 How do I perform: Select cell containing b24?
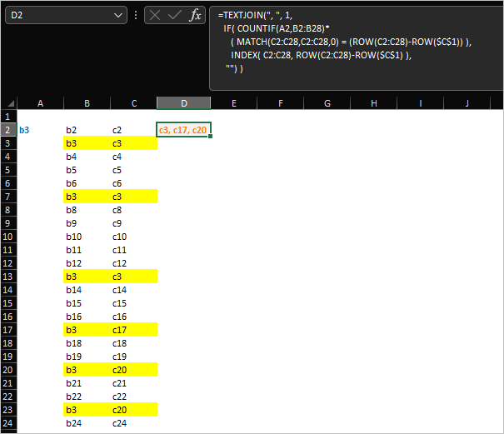click(87, 423)
